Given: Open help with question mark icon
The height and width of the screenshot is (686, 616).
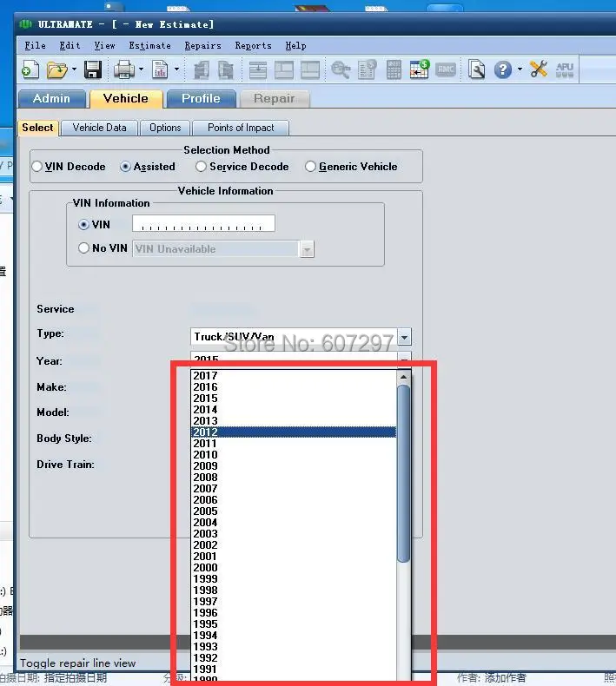Looking at the screenshot, I should [x=502, y=69].
